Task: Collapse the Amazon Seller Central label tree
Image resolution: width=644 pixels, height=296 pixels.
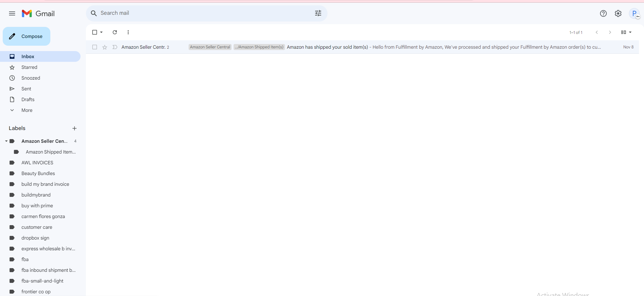Action: [x=6, y=141]
